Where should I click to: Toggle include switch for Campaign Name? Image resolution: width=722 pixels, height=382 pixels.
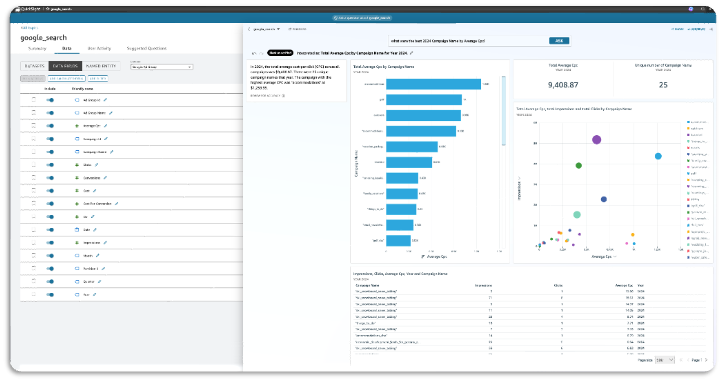[50, 152]
